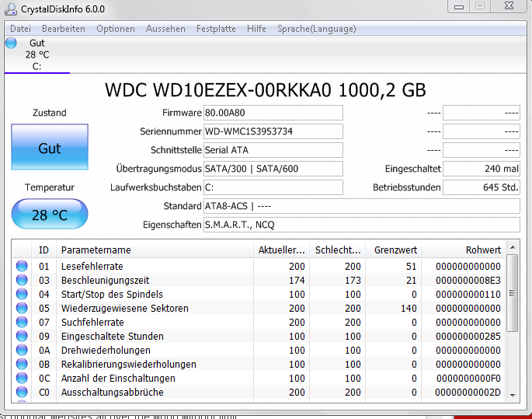Select the Rekalibrierungswiederholungen parameter
This screenshot has height=419, width=532.
coord(129,365)
